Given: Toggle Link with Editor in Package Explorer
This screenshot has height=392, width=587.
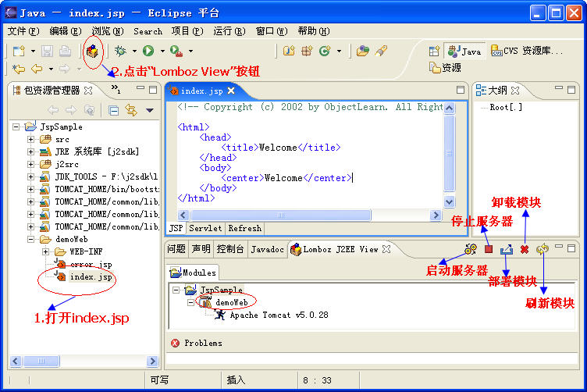Looking at the screenshot, I should tap(131, 110).
